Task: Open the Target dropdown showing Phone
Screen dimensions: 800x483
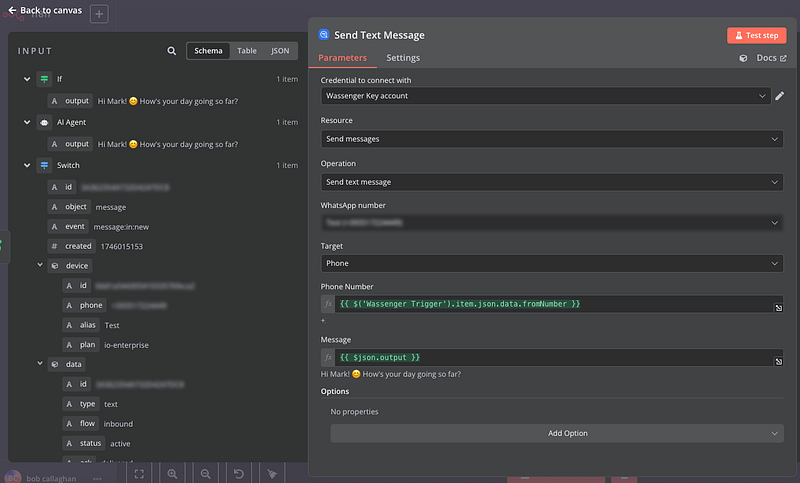Action: (x=551, y=263)
